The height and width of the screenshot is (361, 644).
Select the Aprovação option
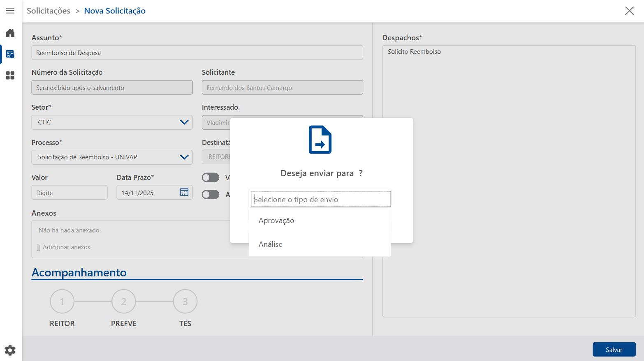pyautogui.click(x=276, y=221)
